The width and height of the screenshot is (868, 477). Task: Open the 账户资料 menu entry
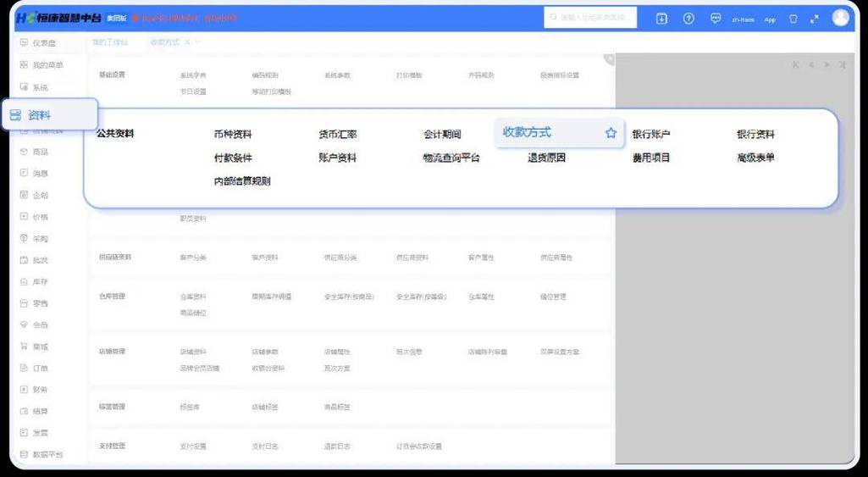[338, 158]
